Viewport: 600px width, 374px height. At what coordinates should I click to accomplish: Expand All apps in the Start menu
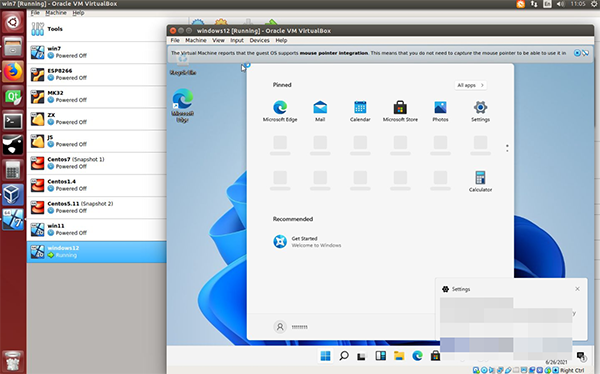coord(470,85)
